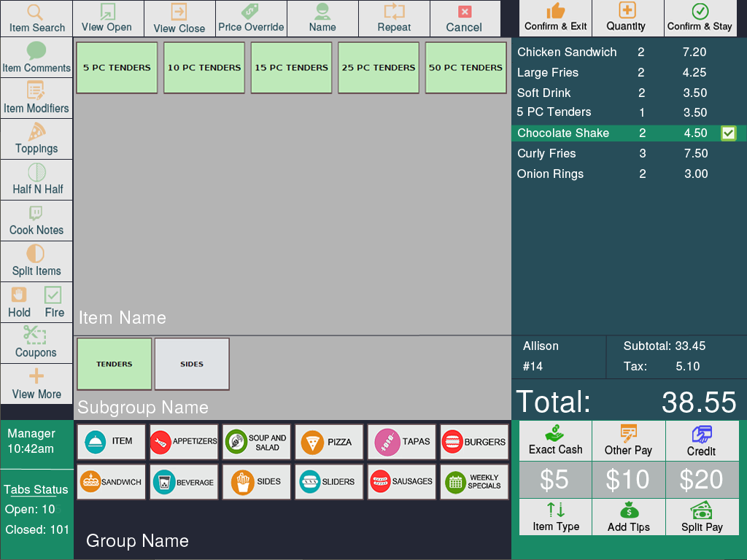Open the ITEM group
747x560 pixels.
[111, 442]
